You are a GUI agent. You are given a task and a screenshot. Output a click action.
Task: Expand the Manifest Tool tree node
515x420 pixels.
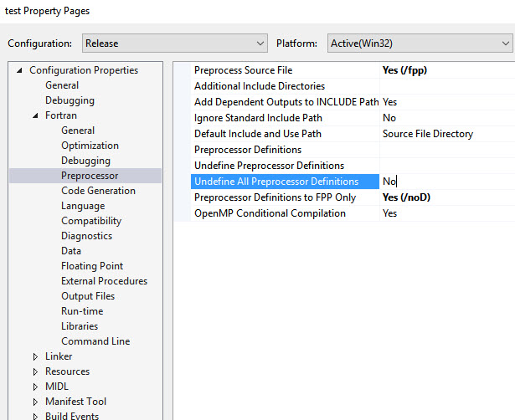pyautogui.click(x=35, y=402)
